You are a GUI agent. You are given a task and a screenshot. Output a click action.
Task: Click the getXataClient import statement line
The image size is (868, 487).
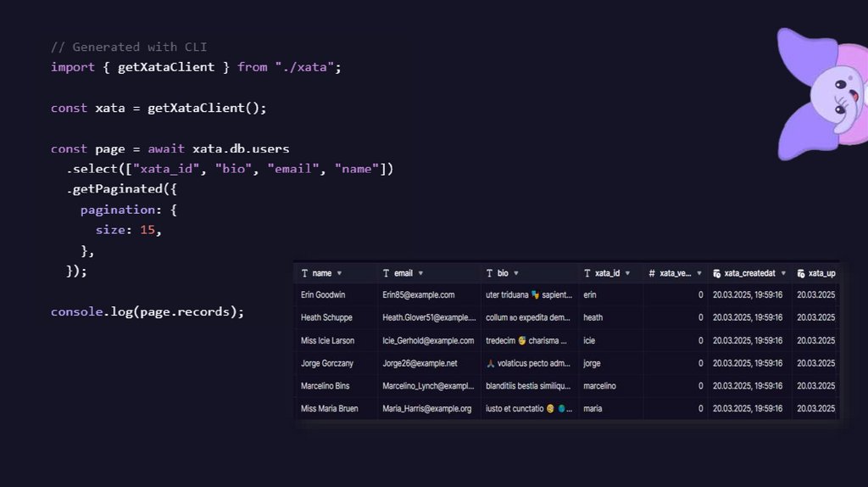tap(196, 67)
